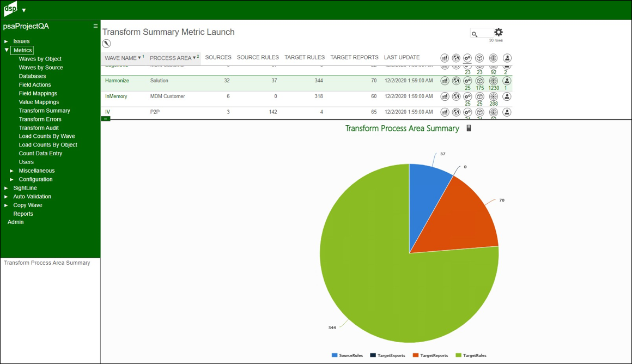Click target icon in the InMemory row
The width and height of the screenshot is (632, 364).
pos(494,96)
